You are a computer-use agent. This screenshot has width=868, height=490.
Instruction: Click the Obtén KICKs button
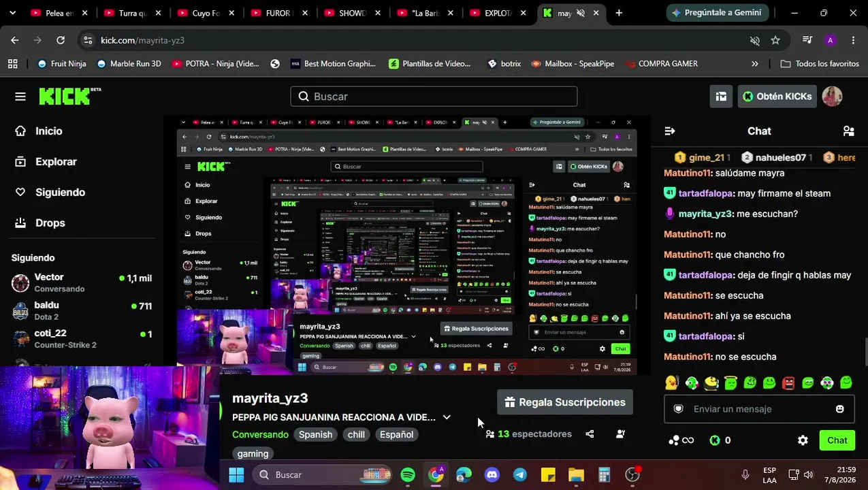coord(777,97)
